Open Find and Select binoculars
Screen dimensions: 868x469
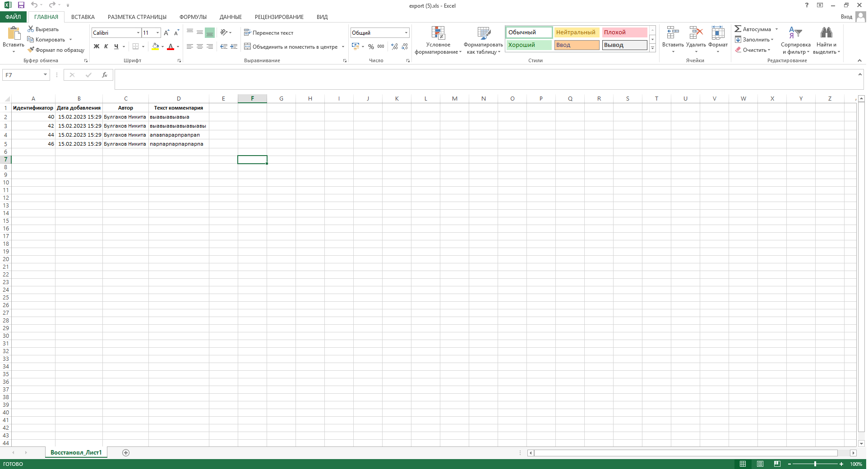coord(826,41)
